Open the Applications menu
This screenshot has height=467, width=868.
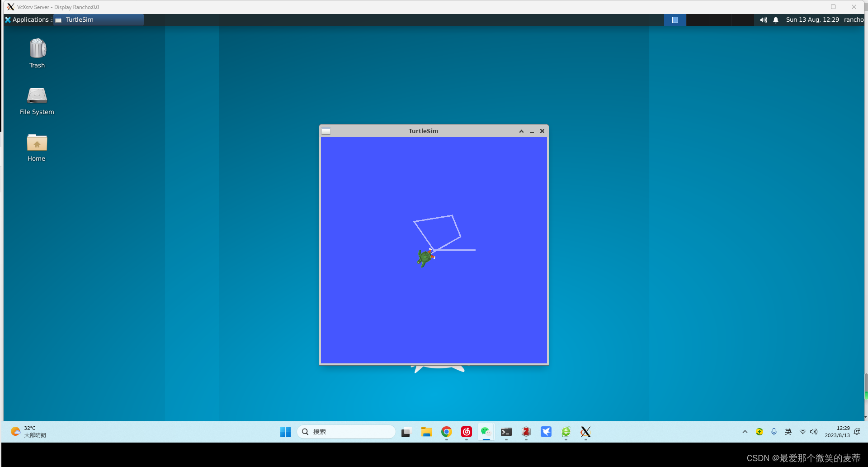tap(28, 19)
